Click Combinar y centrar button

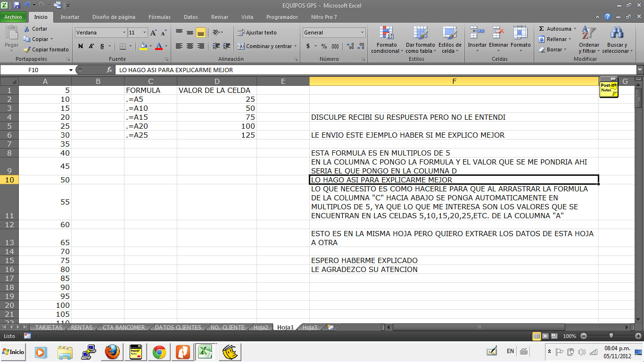point(267,46)
